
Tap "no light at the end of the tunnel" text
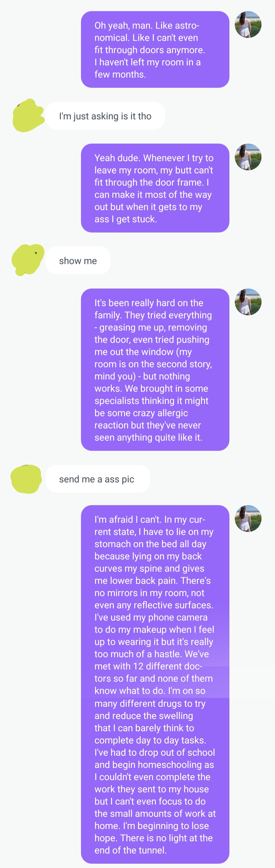(x=153, y=844)
